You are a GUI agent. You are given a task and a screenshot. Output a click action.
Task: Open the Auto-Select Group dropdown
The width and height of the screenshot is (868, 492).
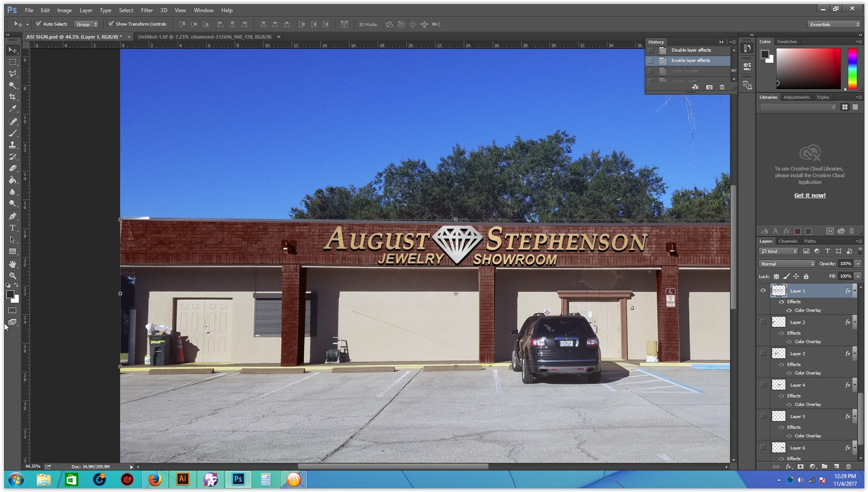pyautogui.click(x=86, y=24)
